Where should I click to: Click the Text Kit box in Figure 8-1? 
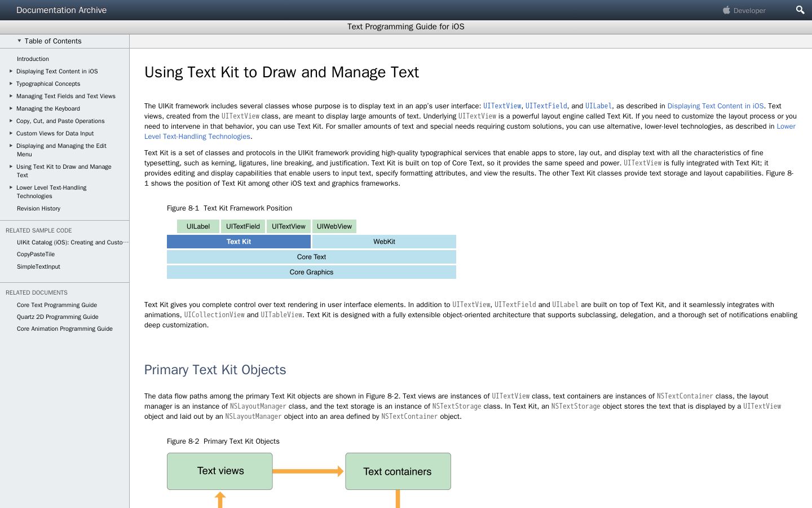pyautogui.click(x=239, y=242)
